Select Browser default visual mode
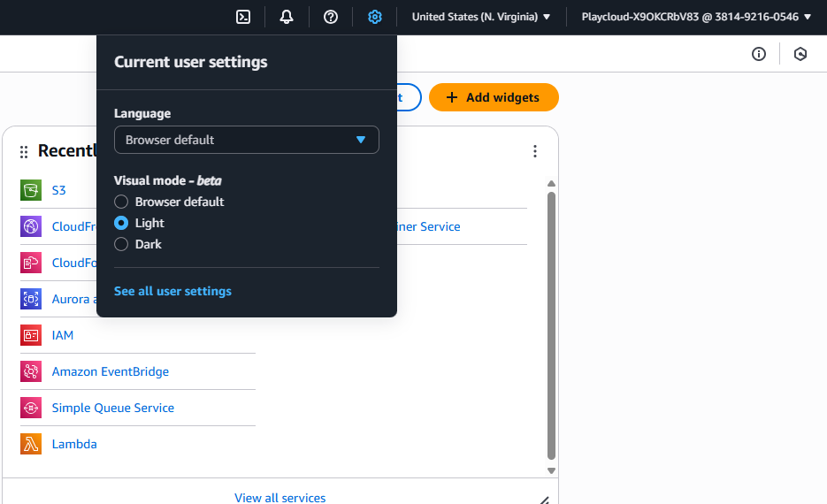This screenshot has width=827, height=504. 121,202
